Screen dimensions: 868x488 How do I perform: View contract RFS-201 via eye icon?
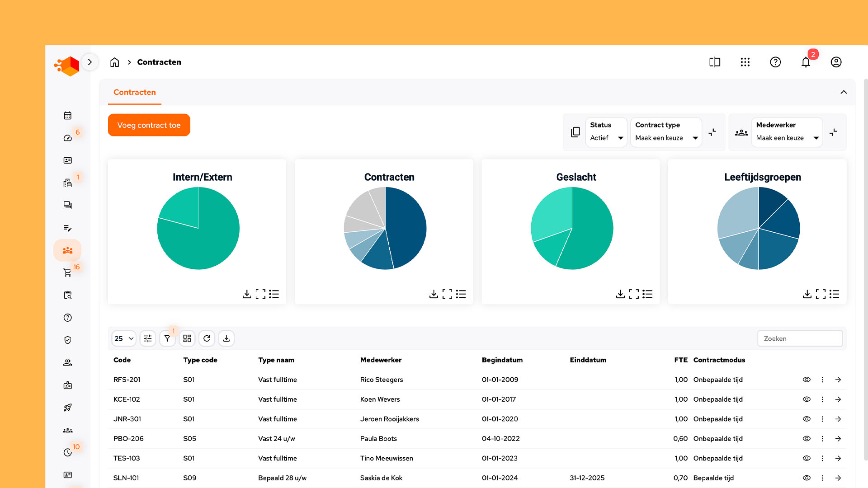tap(807, 380)
